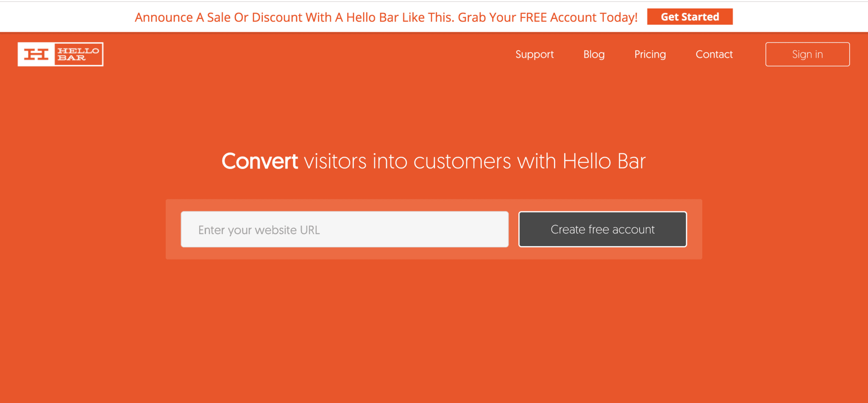View the Pricing page
868x403 pixels.
[x=650, y=54]
